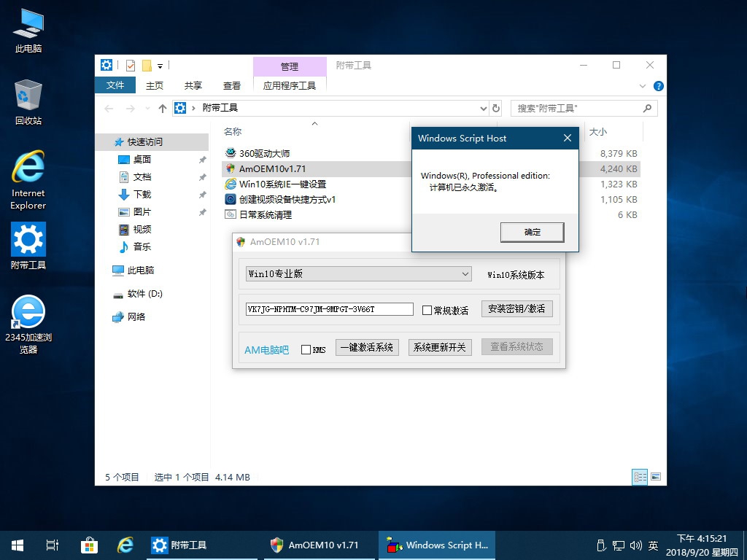Select 音乐 in navigation pane
This screenshot has width=747, height=560.
[x=142, y=246]
